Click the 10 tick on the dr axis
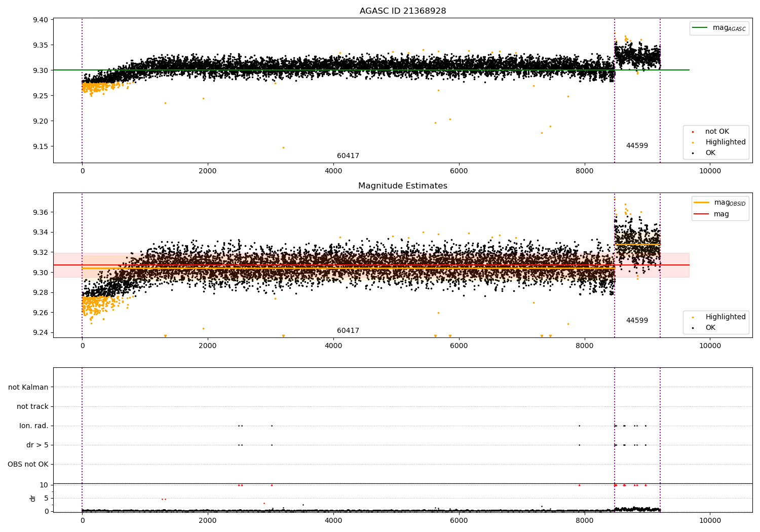Viewport: 760px width, 532px height. (x=45, y=485)
